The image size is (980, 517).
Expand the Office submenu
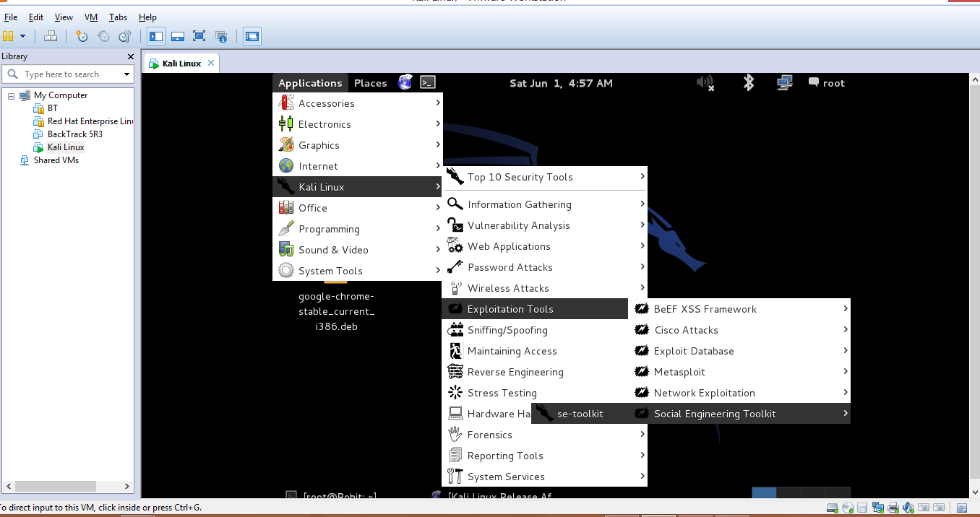click(358, 208)
